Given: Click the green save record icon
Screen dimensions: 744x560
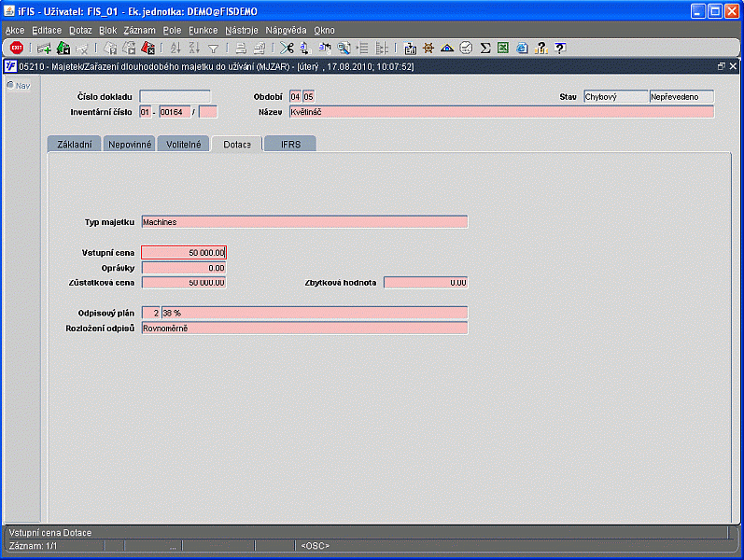Looking at the screenshot, I should click(63, 48).
